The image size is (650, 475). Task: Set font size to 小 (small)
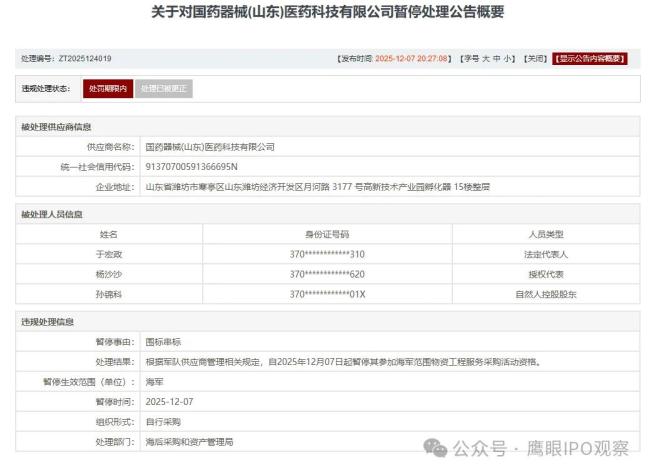(x=507, y=59)
